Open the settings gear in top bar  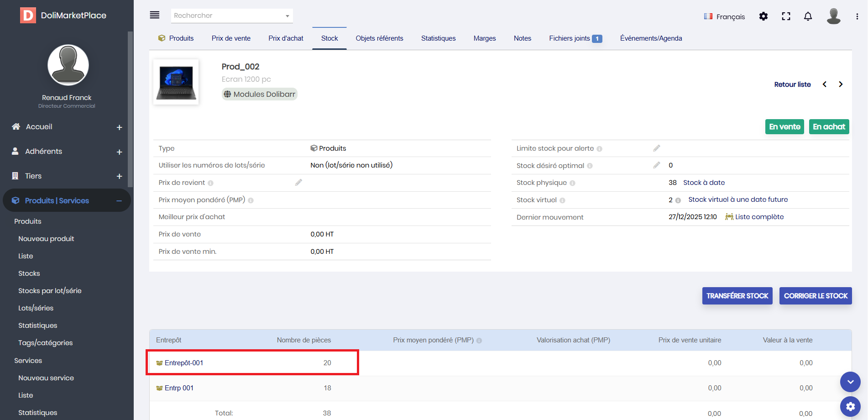point(763,16)
